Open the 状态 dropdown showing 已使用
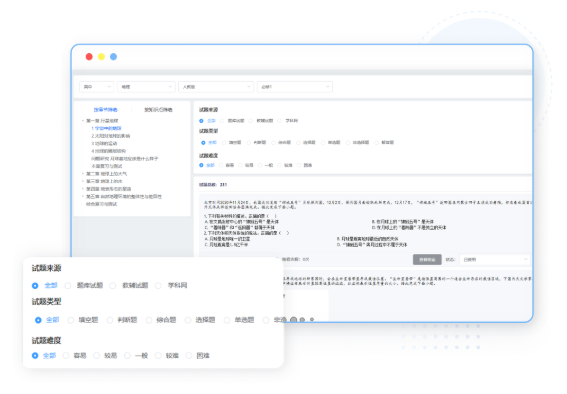 (x=494, y=260)
